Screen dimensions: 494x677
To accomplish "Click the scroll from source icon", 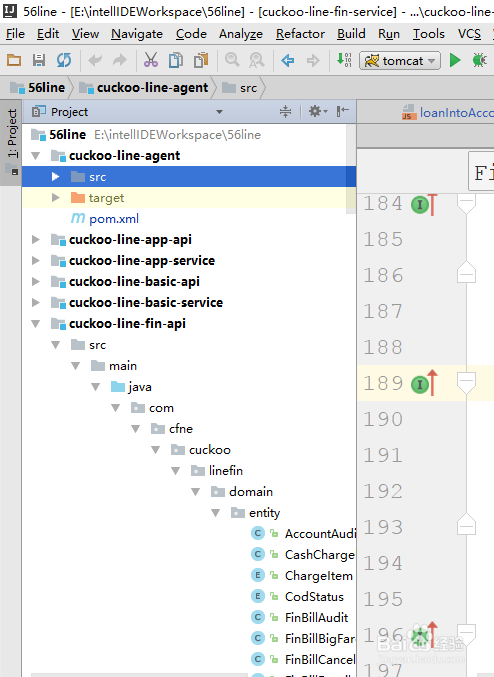I will pos(285,112).
